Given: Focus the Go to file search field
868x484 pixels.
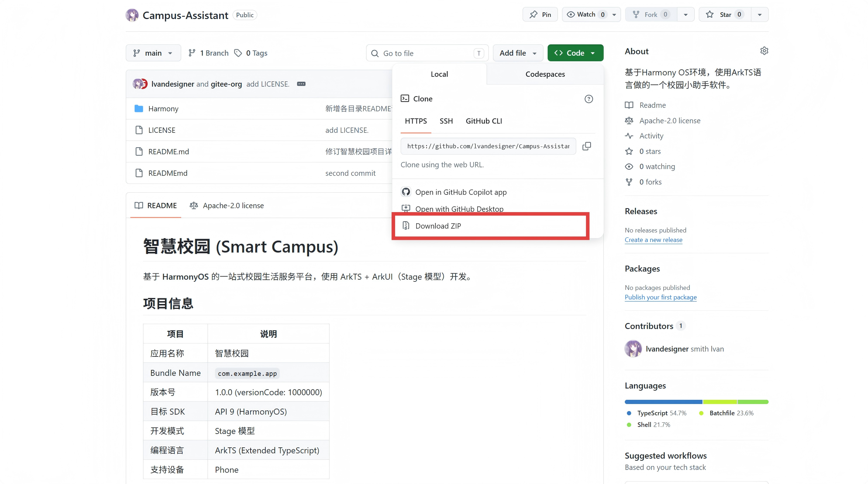Looking at the screenshot, I should 427,53.
